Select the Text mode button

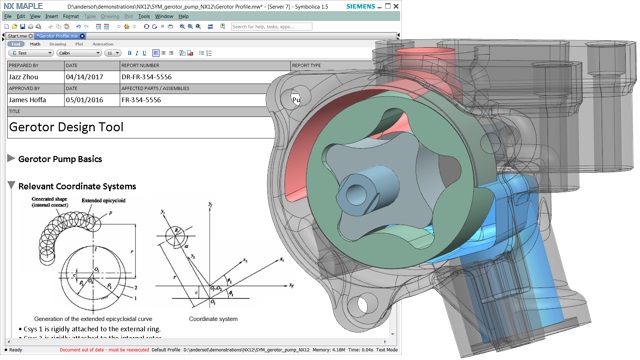pyautogui.click(x=16, y=44)
